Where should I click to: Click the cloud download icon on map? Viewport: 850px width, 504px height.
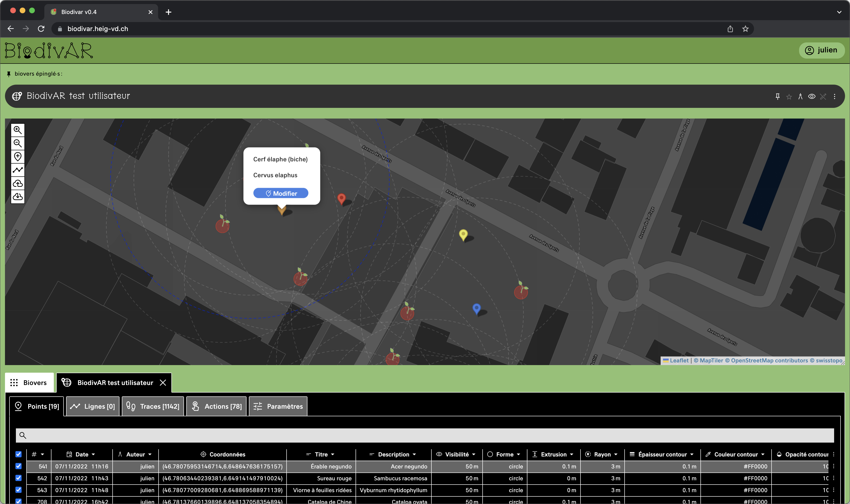tap(18, 197)
